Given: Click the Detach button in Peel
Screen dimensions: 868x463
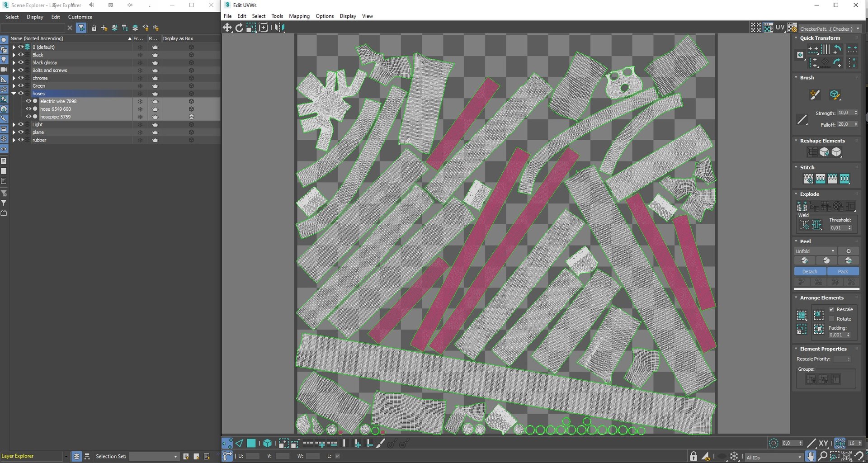Looking at the screenshot, I should pyautogui.click(x=810, y=271).
